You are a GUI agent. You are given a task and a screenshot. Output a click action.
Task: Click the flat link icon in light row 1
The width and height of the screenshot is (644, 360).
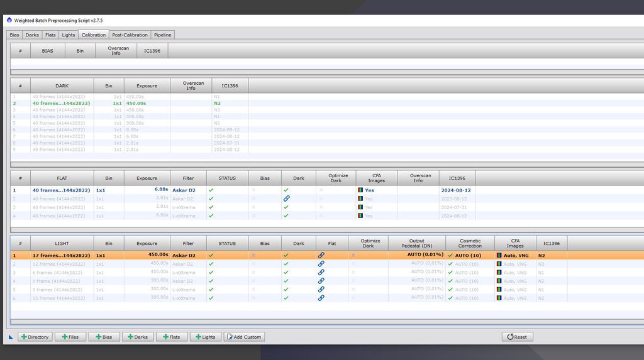321,255
